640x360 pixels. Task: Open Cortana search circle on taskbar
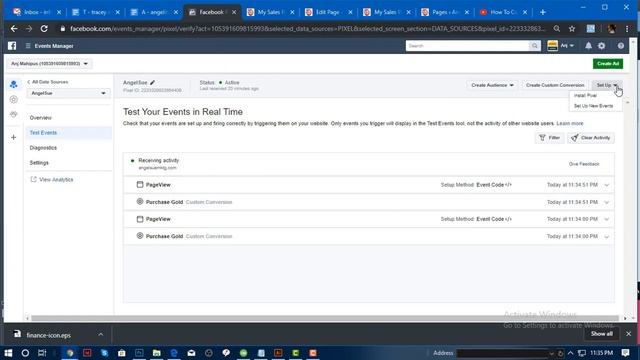25,353
